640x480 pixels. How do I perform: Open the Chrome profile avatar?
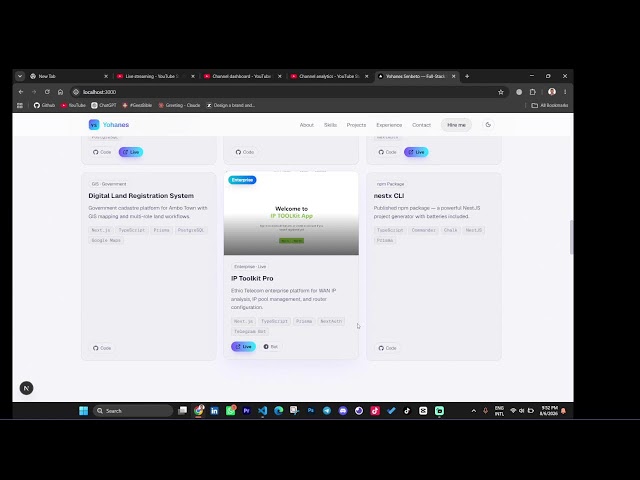pyautogui.click(x=552, y=92)
